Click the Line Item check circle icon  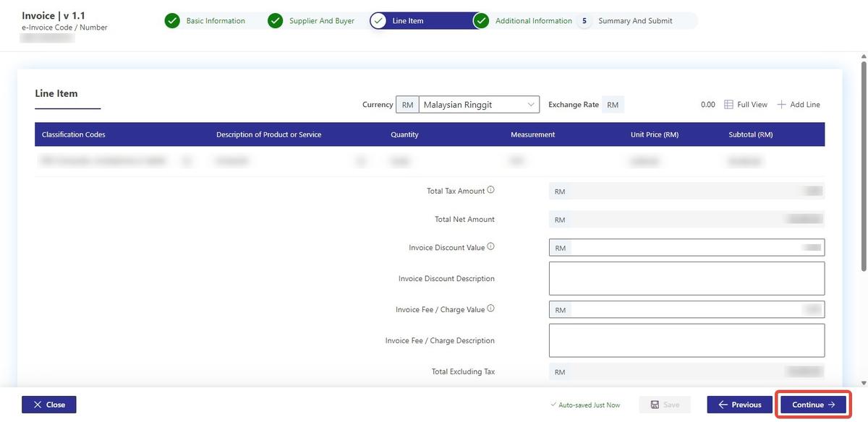pos(378,21)
